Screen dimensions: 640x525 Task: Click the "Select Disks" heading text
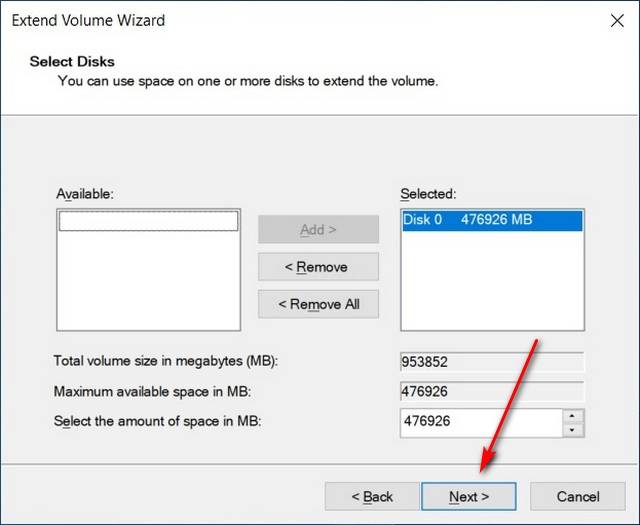72,61
